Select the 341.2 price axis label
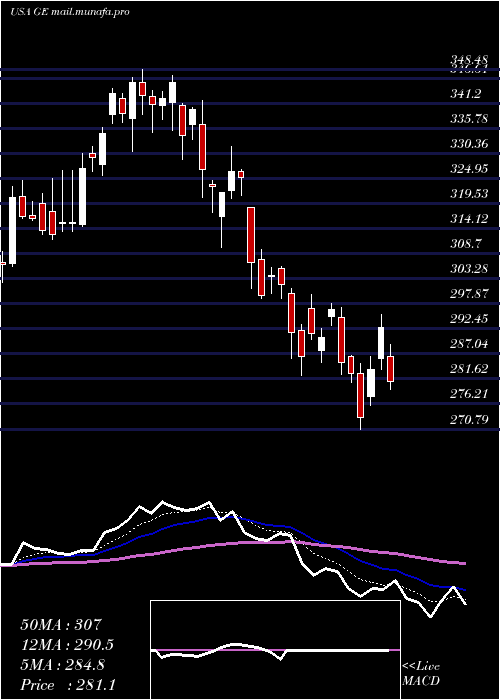 (466, 94)
